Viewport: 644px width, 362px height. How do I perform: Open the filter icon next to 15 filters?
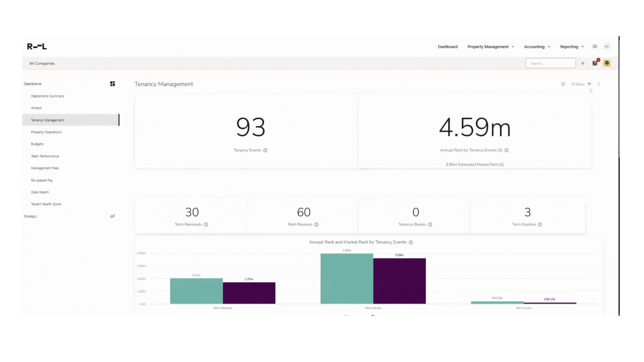[590, 84]
